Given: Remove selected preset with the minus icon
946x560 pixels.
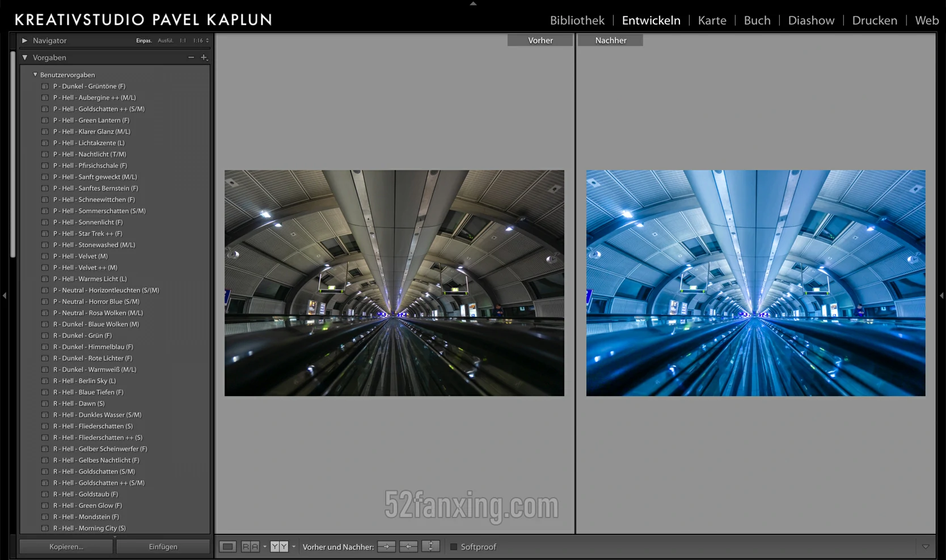Looking at the screenshot, I should pos(191,57).
